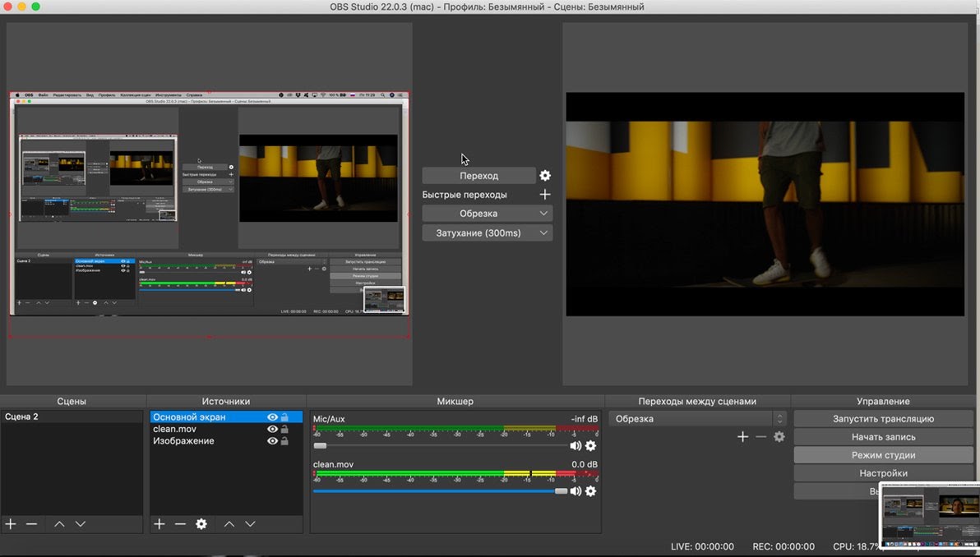Toggle visibility of the Изображение source
Viewport: 980px width, 557px height.
[x=272, y=441]
